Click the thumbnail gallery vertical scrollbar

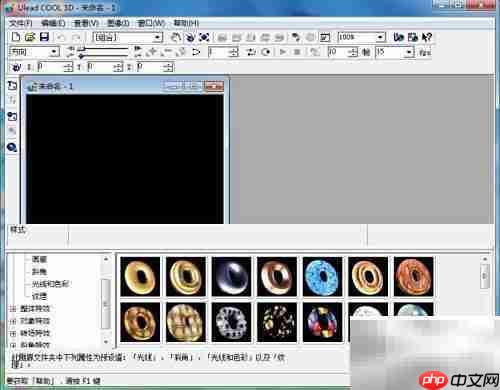[x=485, y=285]
